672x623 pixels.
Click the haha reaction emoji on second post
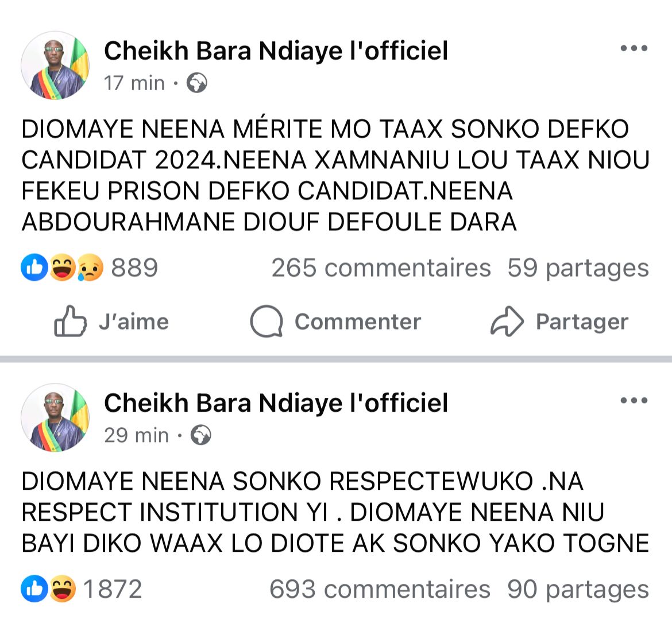(x=62, y=589)
